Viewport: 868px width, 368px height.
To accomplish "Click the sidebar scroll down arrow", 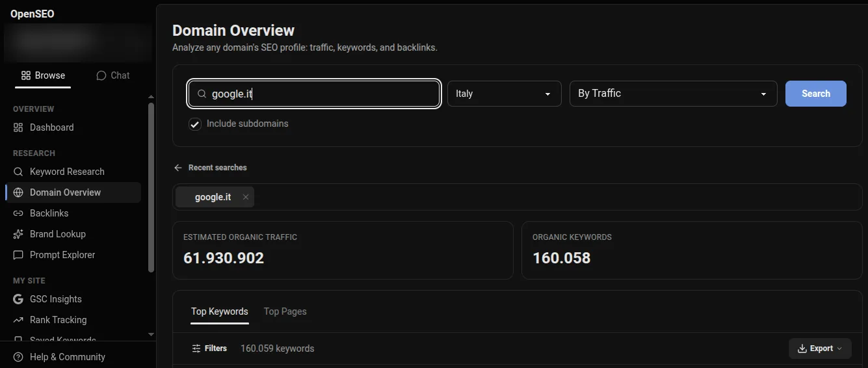I will (x=151, y=334).
